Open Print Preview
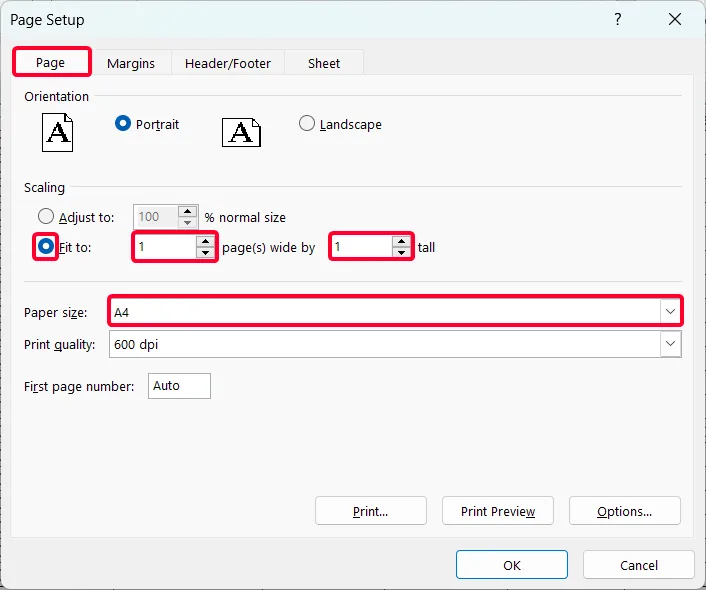The width and height of the screenshot is (706, 590). click(x=498, y=511)
